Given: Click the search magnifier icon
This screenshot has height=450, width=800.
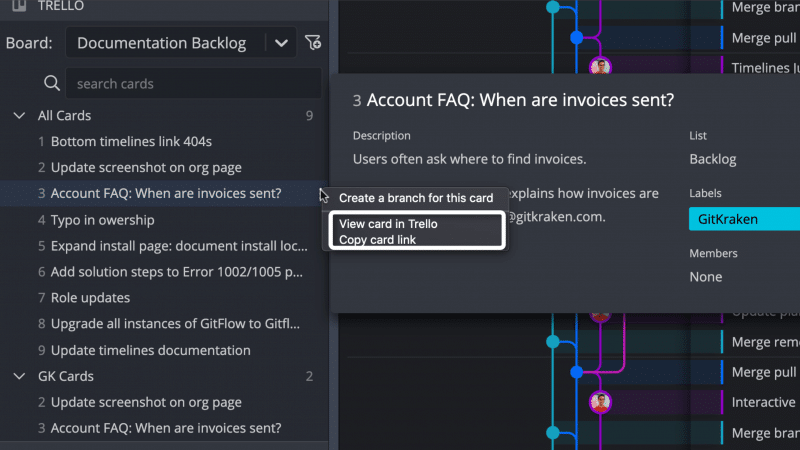Looking at the screenshot, I should 52,83.
